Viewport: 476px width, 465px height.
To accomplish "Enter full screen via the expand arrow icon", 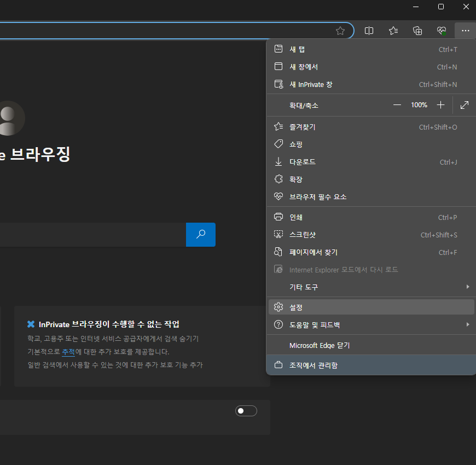I will tap(464, 105).
